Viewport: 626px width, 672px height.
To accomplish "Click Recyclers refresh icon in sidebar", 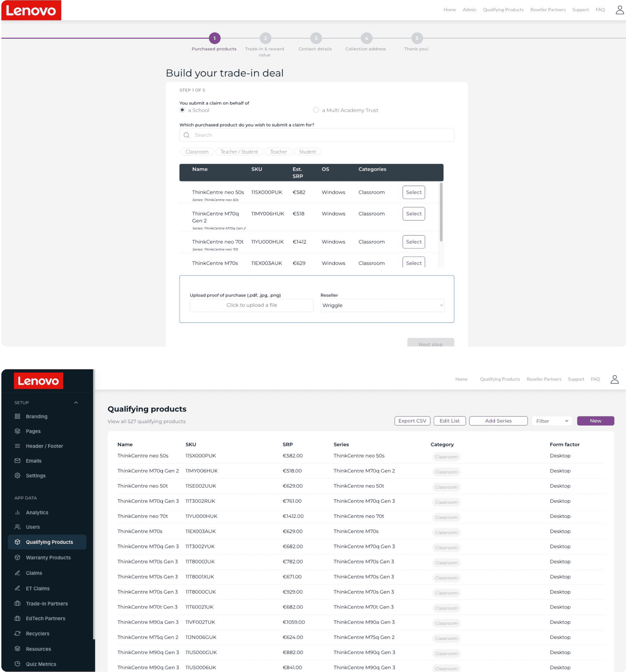I will coord(17,634).
